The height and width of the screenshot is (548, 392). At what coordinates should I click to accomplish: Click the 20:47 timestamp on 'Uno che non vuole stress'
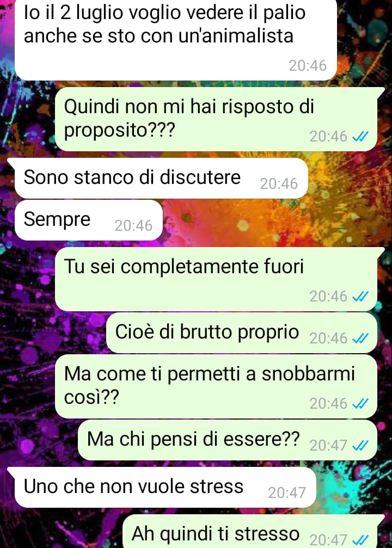coord(287,493)
